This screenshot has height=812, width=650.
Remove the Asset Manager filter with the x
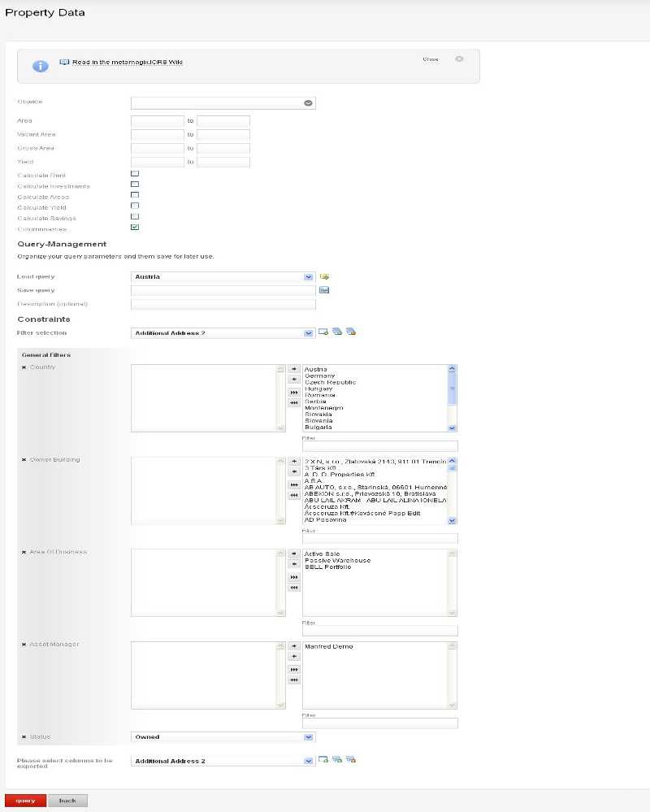(24, 645)
